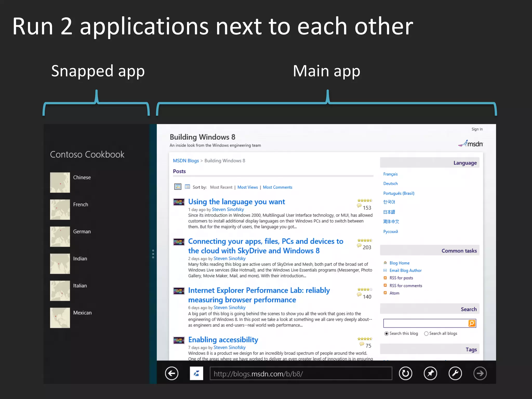Switch posts to list view icon
Image resolution: width=532 pixels, height=399 pixels.
pos(187,187)
